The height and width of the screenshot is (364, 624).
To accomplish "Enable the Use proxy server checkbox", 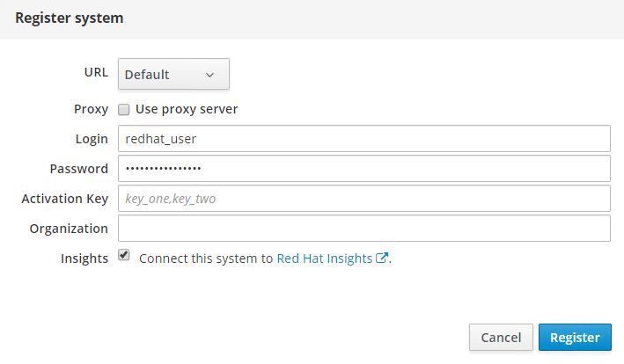I will point(124,110).
